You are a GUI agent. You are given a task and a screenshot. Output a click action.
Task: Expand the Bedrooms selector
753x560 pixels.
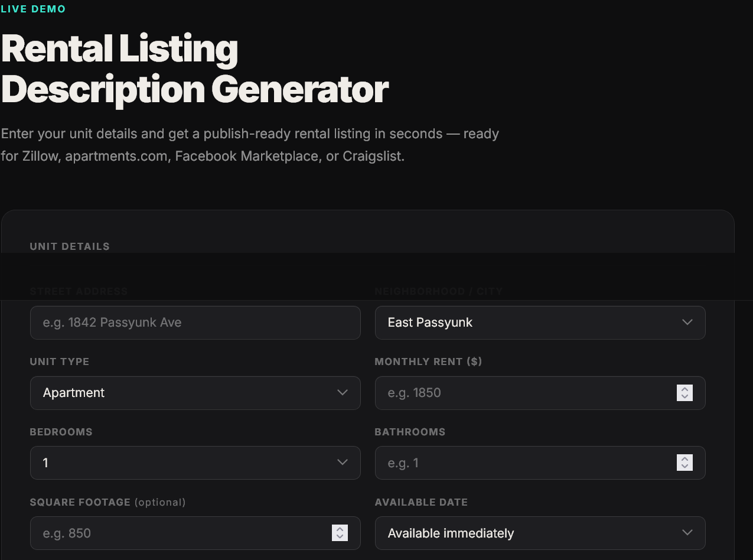pyautogui.click(x=195, y=463)
